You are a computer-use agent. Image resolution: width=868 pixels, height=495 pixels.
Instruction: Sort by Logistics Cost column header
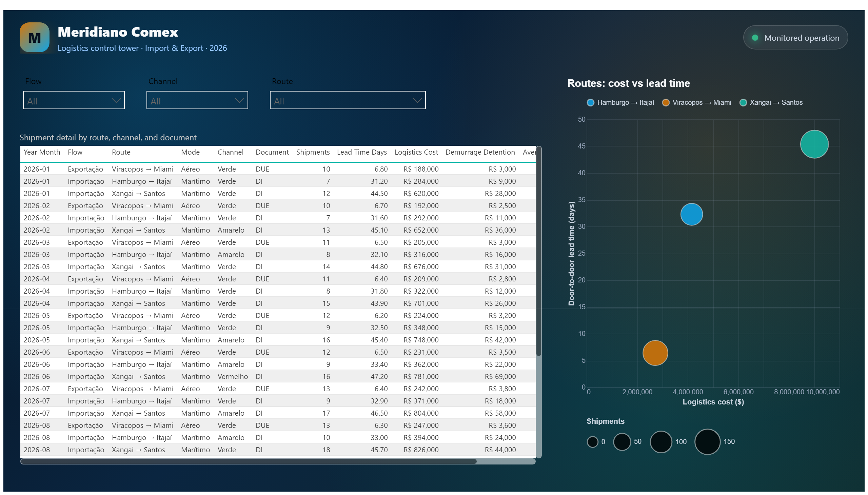point(416,152)
